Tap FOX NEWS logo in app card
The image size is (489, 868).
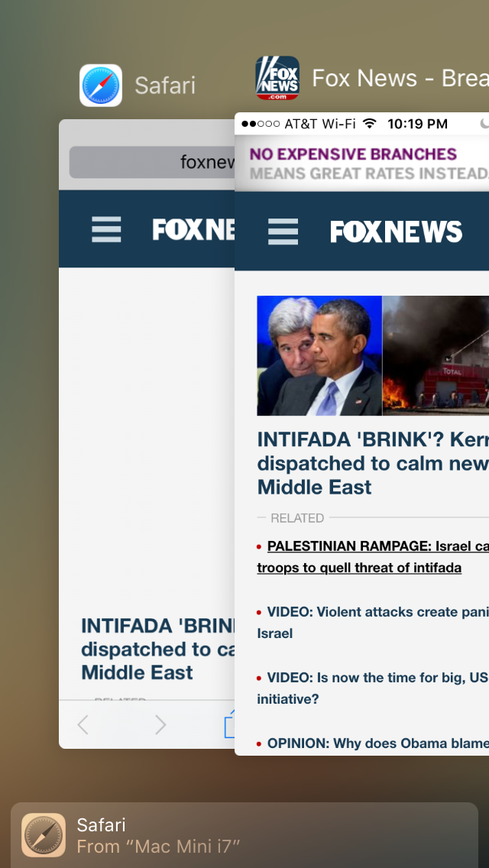pos(396,232)
